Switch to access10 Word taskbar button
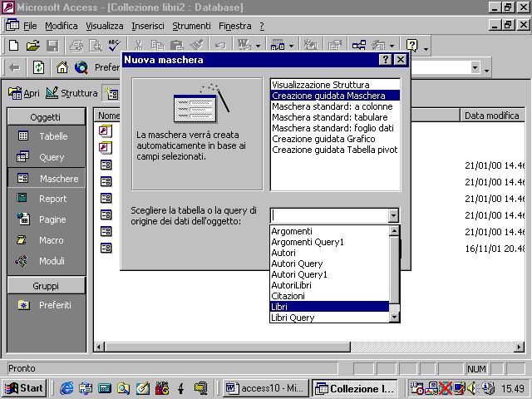This screenshot has width=532, height=399. 266,388
